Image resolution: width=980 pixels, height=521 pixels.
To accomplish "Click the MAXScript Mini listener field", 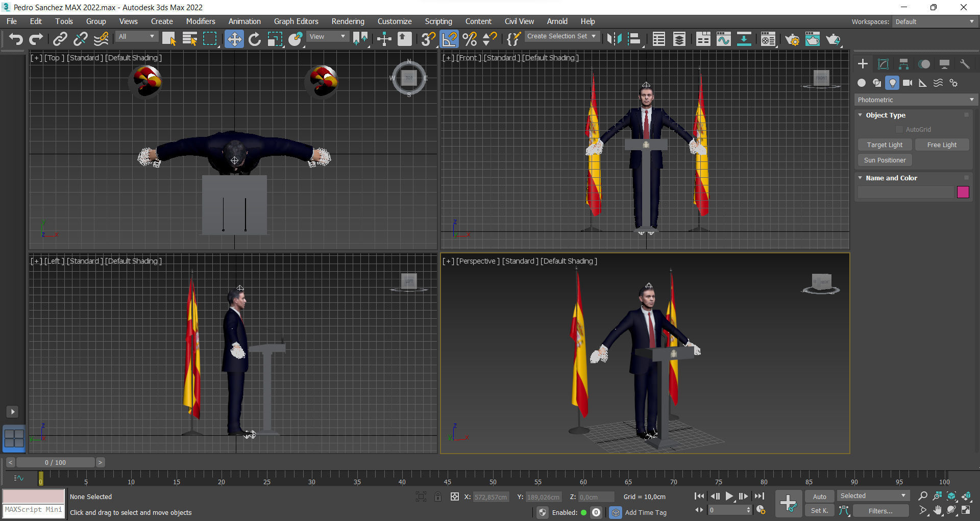I will (x=34, y=510).
